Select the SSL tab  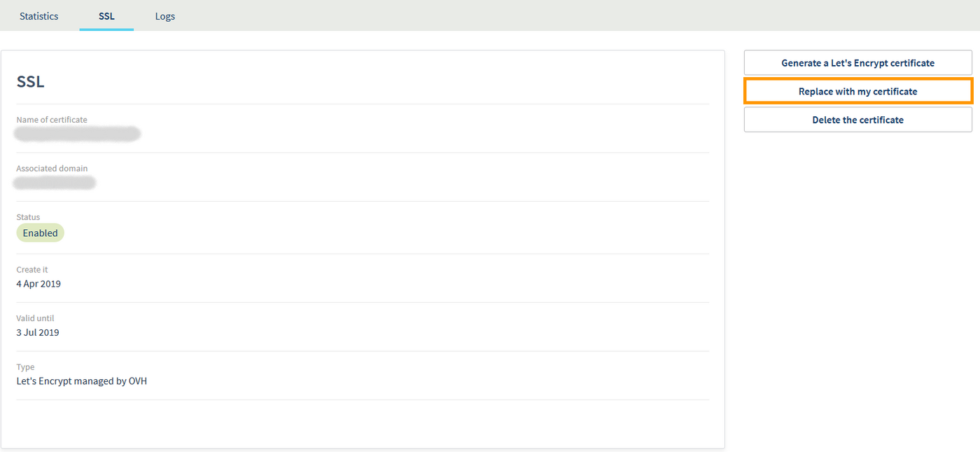[x=106, y=15]
